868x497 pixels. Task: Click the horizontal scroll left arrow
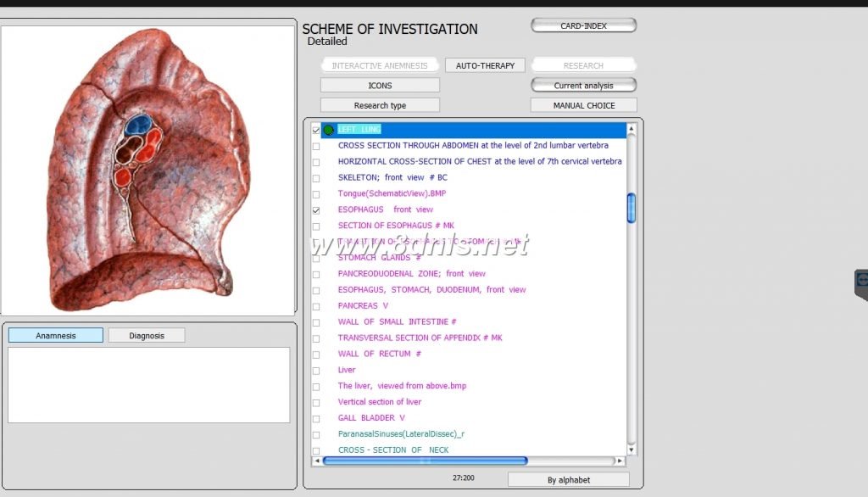pos(316,461)
